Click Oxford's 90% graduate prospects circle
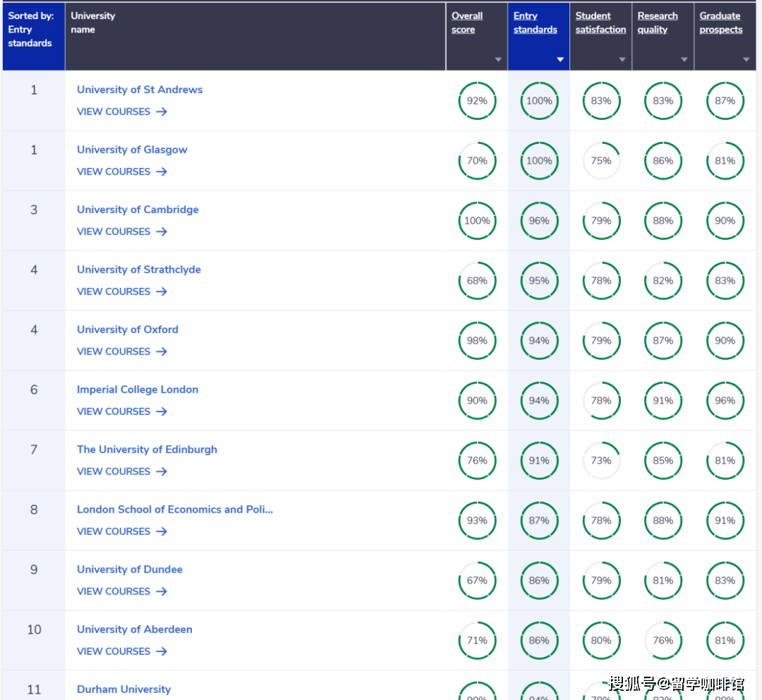This screenshot has height=700, width=762. point(725,341)
